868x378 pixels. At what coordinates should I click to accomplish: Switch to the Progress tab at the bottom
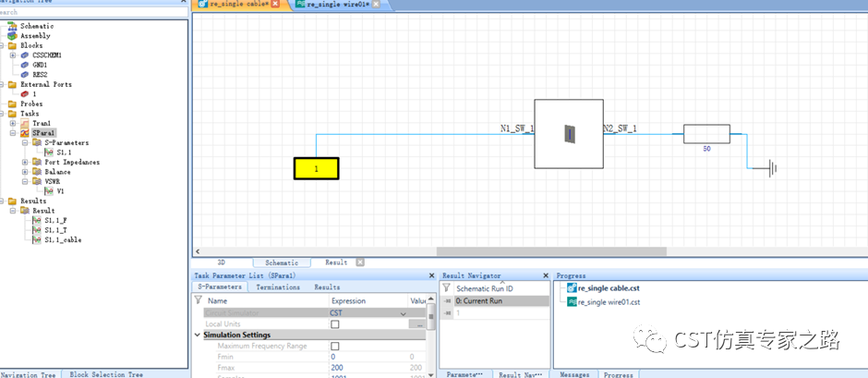tap(619, 374)
